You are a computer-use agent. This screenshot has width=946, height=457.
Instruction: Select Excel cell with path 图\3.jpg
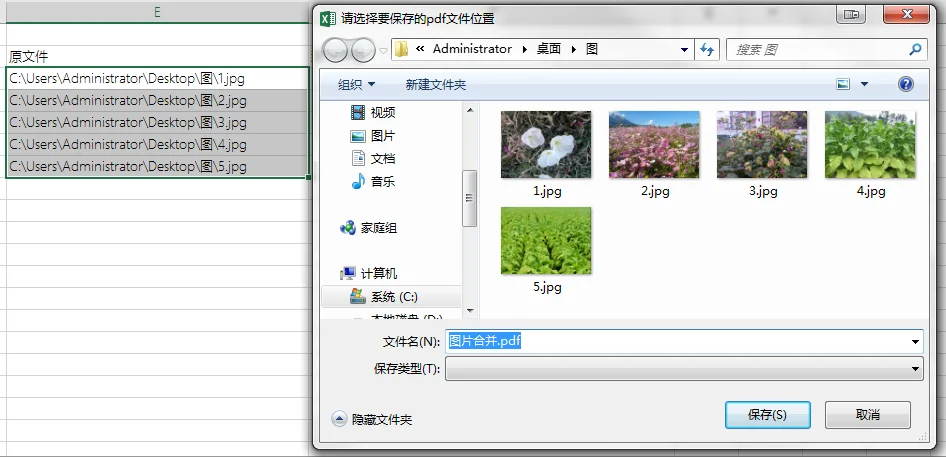pyautogui.click(x=157, y=123)
